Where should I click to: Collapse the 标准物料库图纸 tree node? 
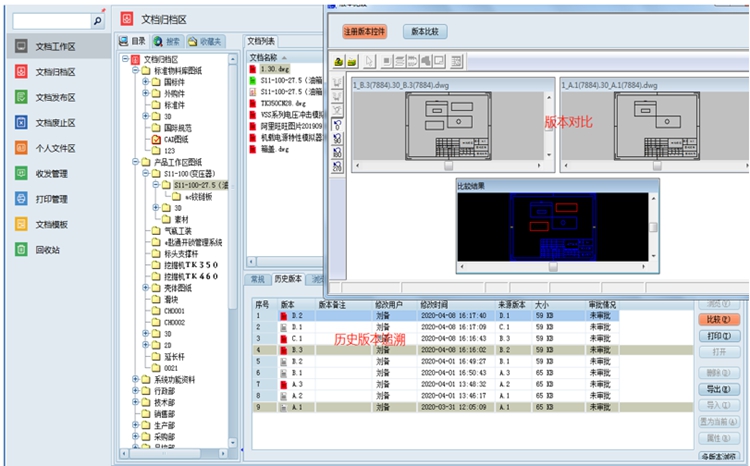tap(136, 71)
